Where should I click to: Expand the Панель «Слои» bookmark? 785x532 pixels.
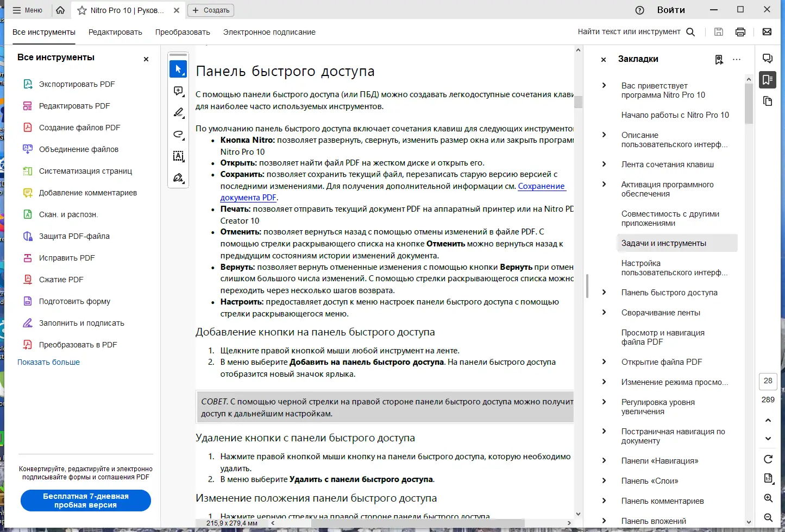[x=604, y=480]
